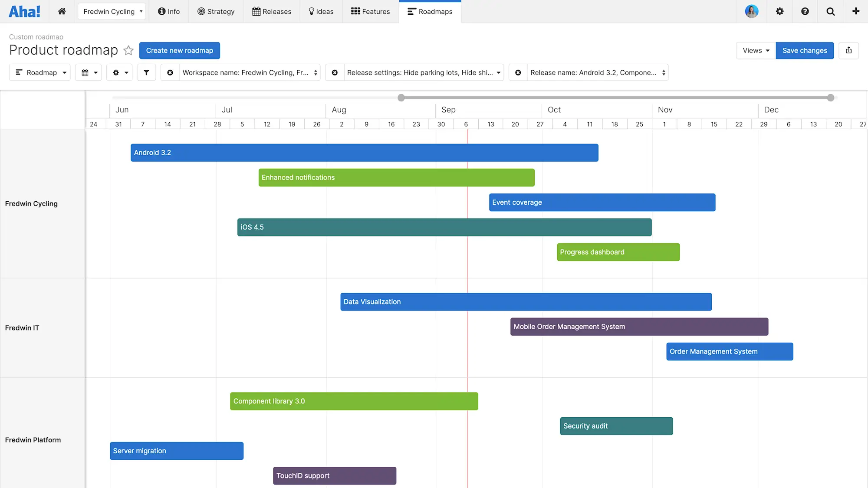This screenshot has height=488, width=868.
Task: Click the export/share icon next to Save changes
Action: (848, 50)
